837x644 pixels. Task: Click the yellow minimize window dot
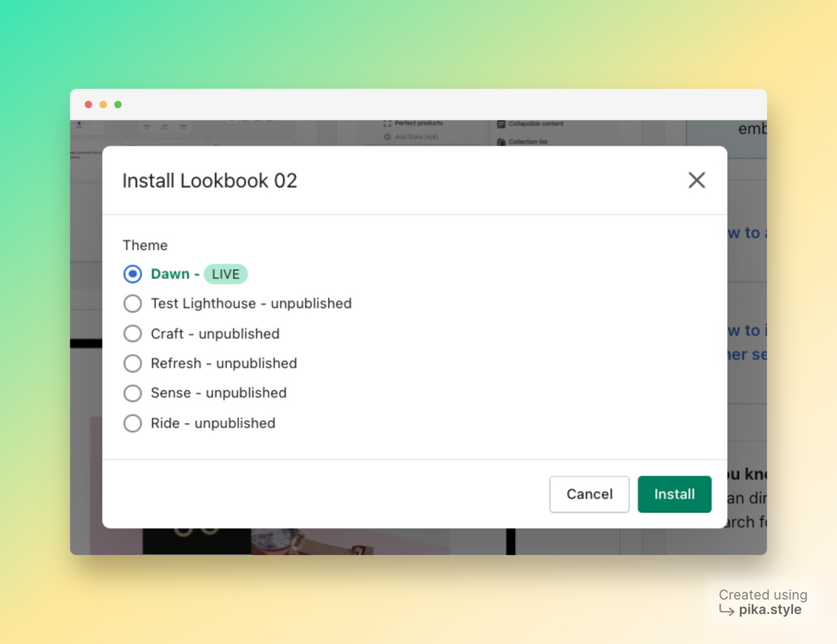[x=103, y=105]
